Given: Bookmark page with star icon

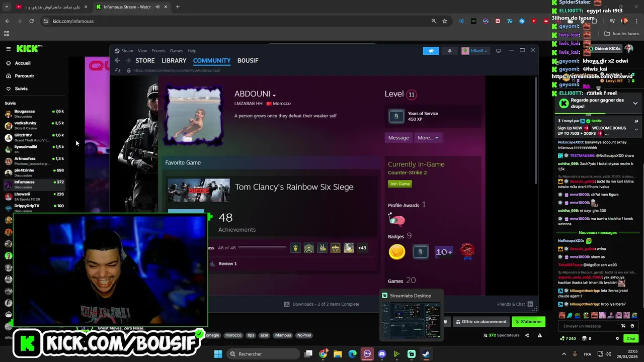Looking at the screenshot, I should (445, 21).
